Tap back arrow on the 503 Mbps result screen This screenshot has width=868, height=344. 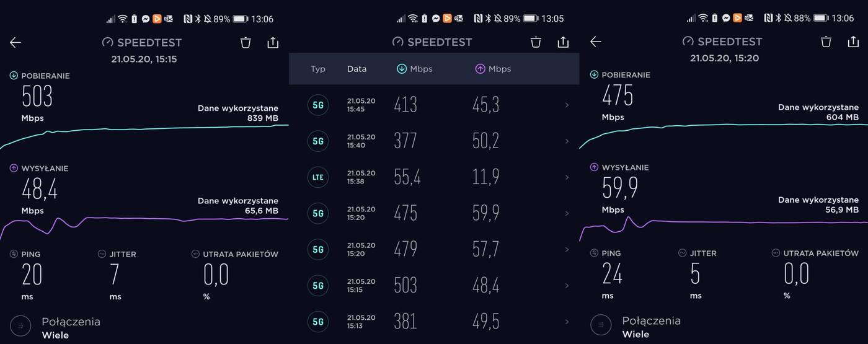[x=15, y=42]
